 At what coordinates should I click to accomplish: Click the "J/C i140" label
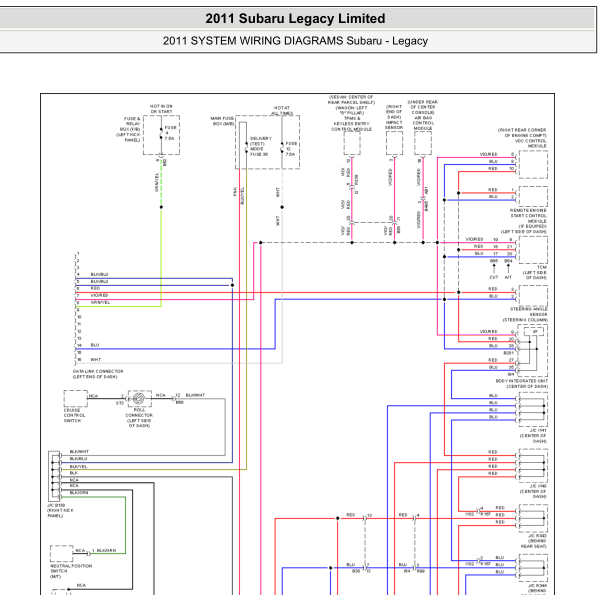click(538, 486)
